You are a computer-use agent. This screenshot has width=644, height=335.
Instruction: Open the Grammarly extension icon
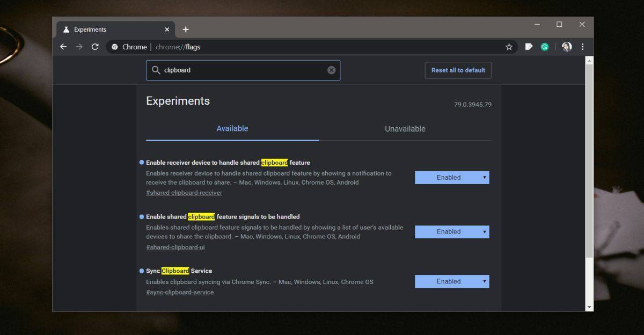(545, 47)
